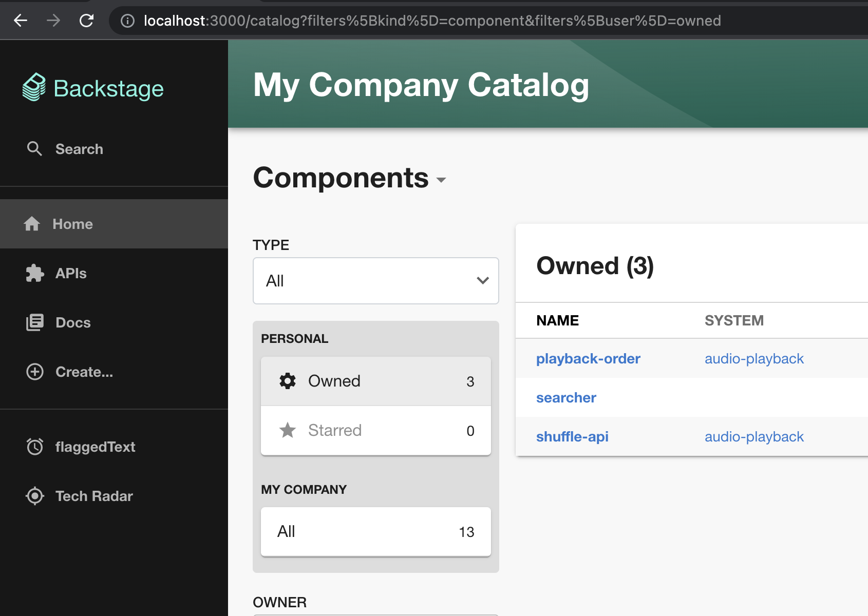868x616 pixels.
Task: Open the OWNER filter field
Action: coord(375,613)
